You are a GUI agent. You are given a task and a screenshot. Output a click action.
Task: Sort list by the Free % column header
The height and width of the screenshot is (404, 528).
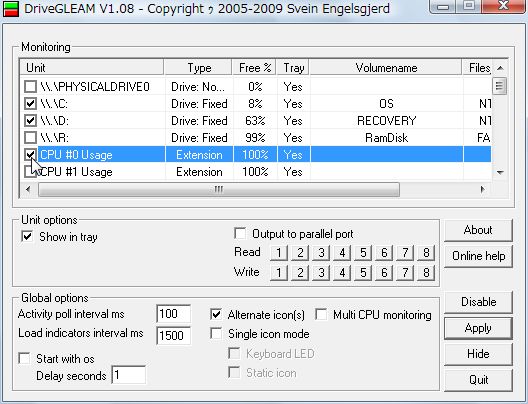click(x=254, y=68)
